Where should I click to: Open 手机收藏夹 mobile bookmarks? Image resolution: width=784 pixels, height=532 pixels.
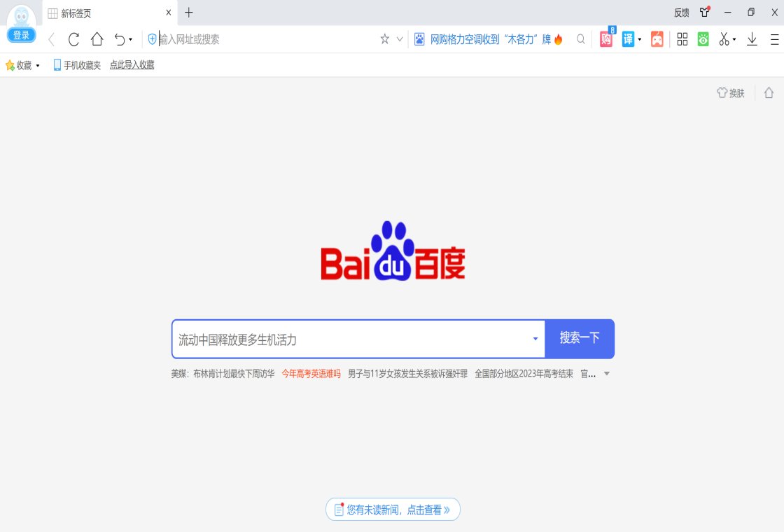tap(77, 65)
